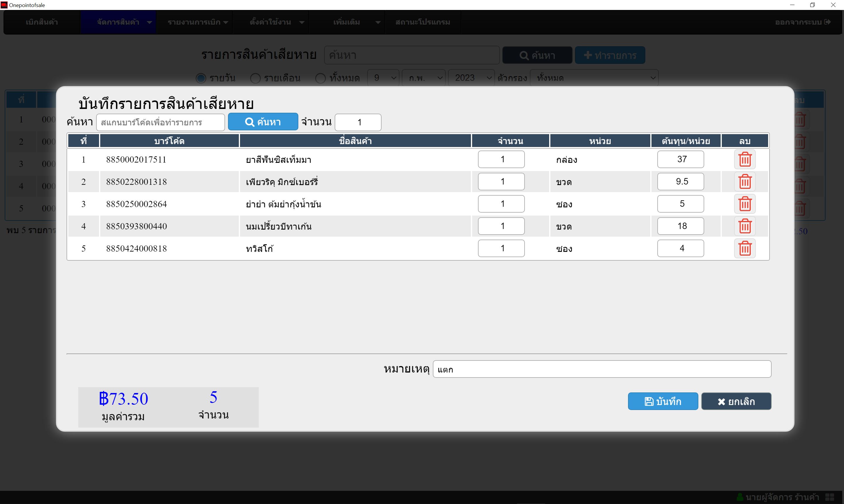Image resolution: width=844 pixels, height=504 pixels.
Task: Edit unit cost field showing 4
Action: pyautogui.click(x=680, y=248)
